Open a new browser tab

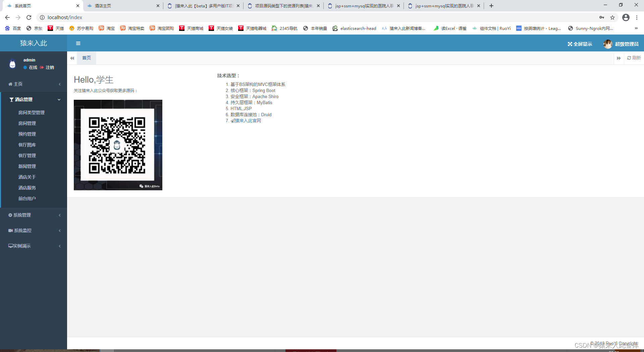pyautogui.click(x=491, y=6)
